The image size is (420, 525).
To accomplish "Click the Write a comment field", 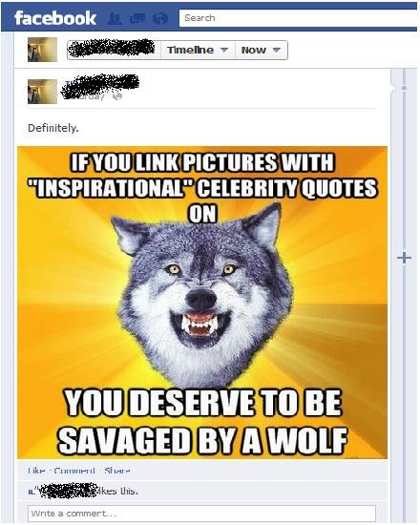I will (201, 513).
